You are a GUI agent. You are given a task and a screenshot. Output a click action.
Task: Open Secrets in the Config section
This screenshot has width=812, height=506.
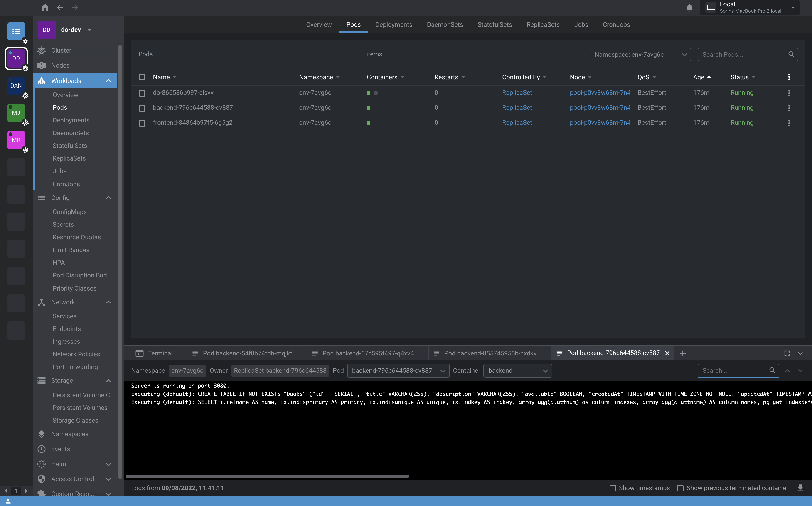pyautogui.click(x=63, y=225)
